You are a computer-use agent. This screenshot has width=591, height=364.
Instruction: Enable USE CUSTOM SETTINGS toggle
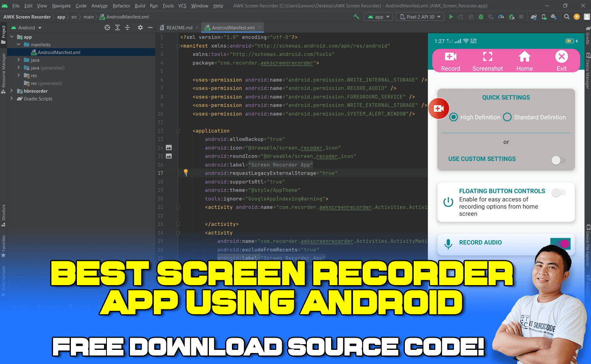pyautogui.click(x=559, y=160)
